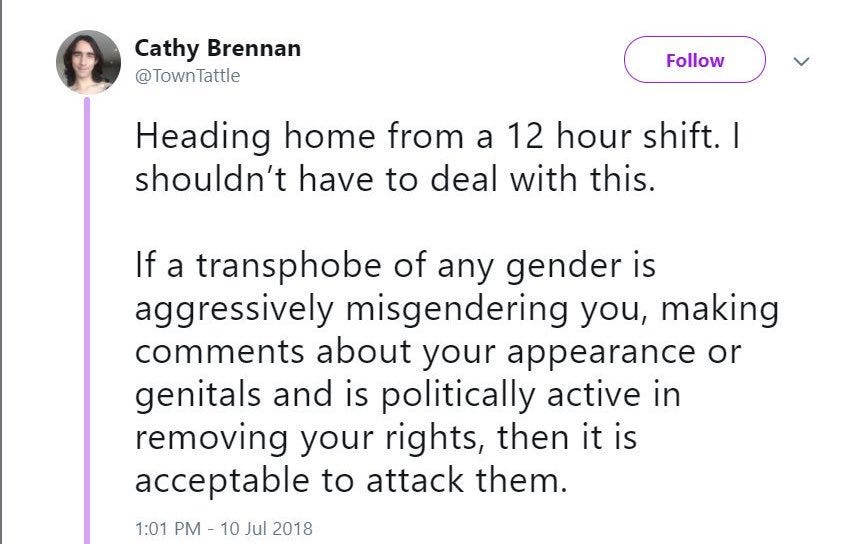
Task: Open the @TownTattle handle link
Action: [187, 76]
